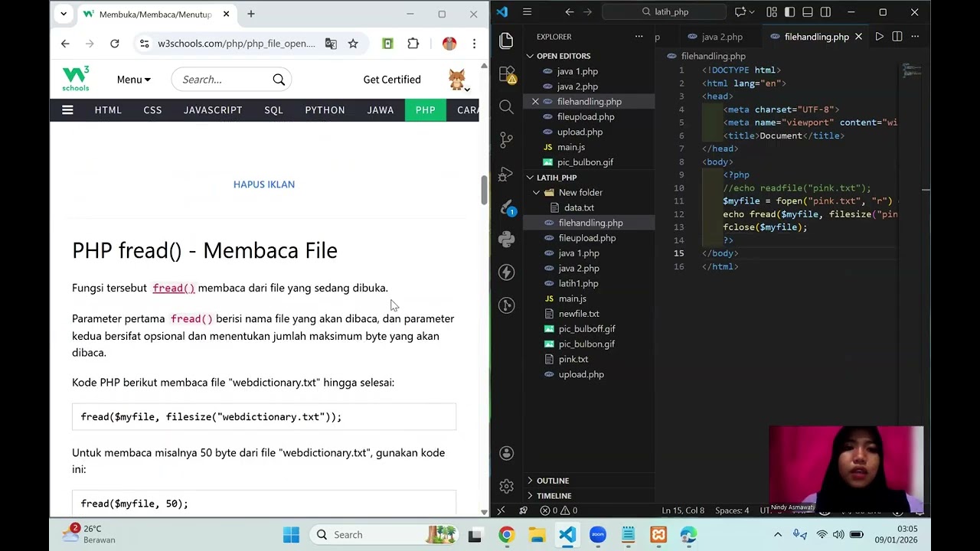Open the Accounts menu in VS Code

[506, 453]
